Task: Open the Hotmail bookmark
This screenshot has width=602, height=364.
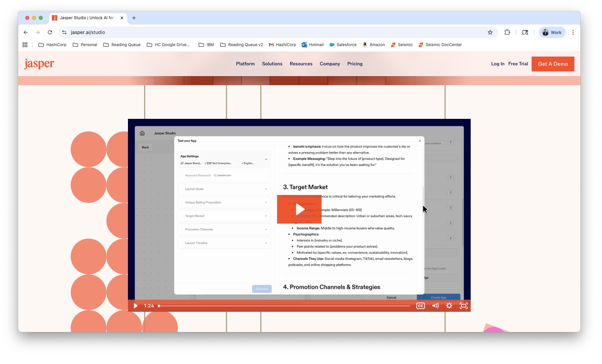Action: point(312,45)
